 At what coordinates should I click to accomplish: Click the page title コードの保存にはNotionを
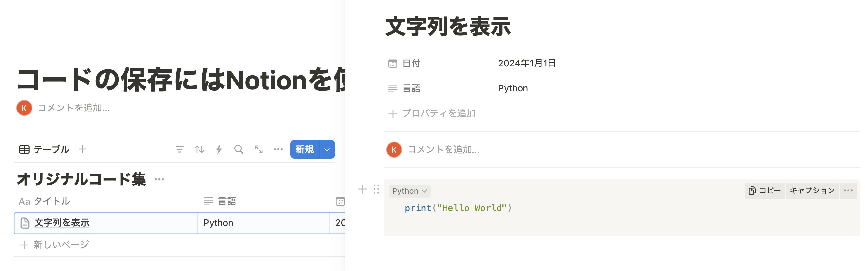[x=181, y=80]
